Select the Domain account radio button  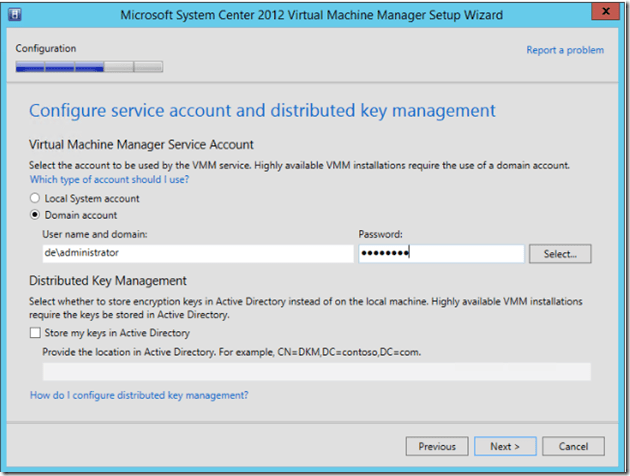36,215
